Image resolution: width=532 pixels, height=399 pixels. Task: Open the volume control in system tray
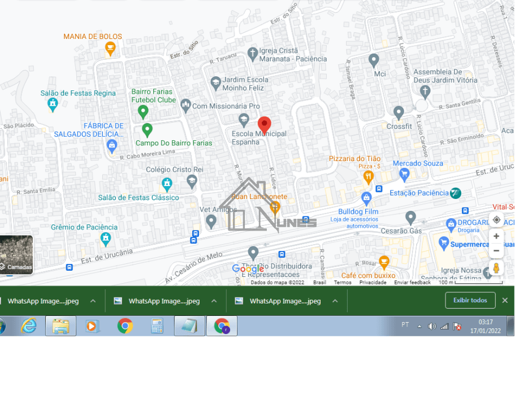coord(431,327)
